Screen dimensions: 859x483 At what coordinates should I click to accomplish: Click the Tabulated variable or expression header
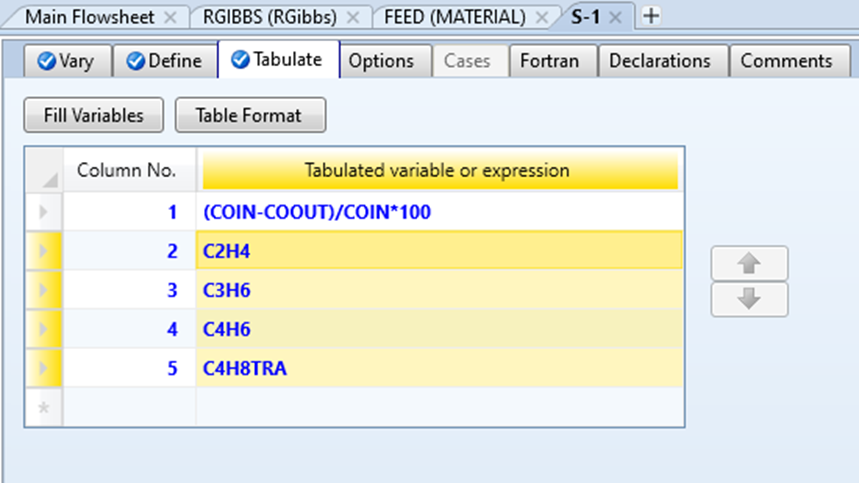pos(440,170)
